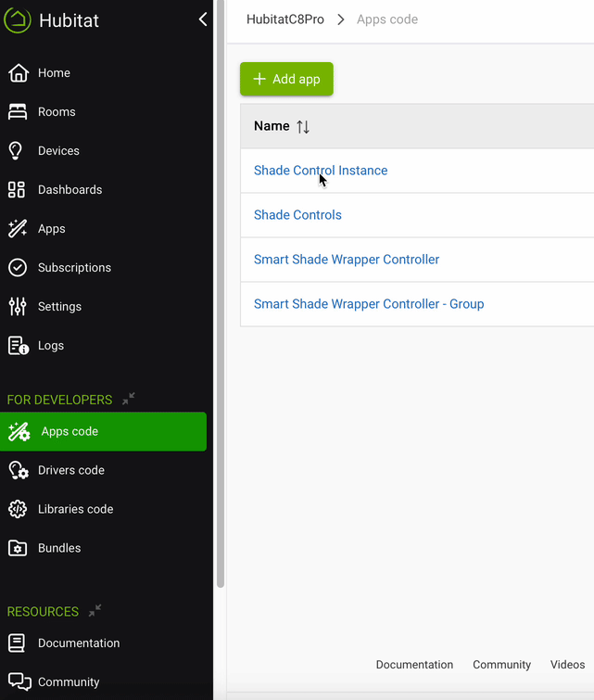The height and width of the screenshot is (700, 594).
Task: Click the Hubitat title text
Action: 69,20
